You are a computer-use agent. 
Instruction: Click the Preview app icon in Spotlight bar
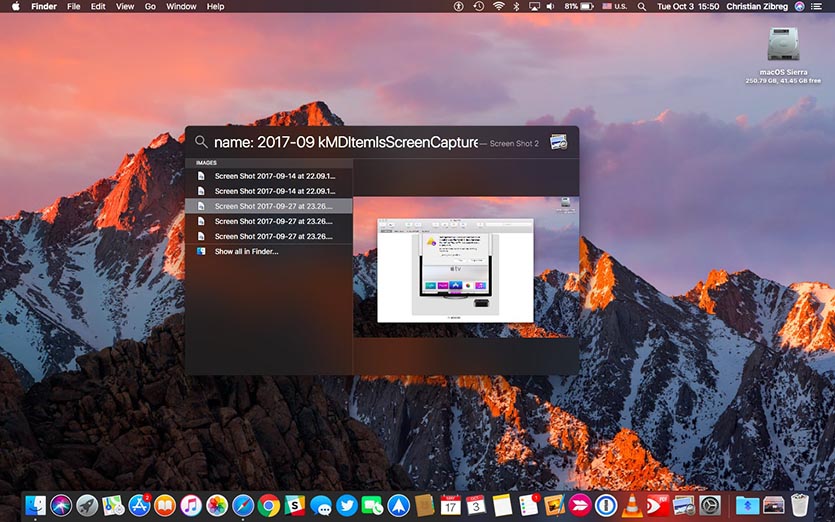558,142
